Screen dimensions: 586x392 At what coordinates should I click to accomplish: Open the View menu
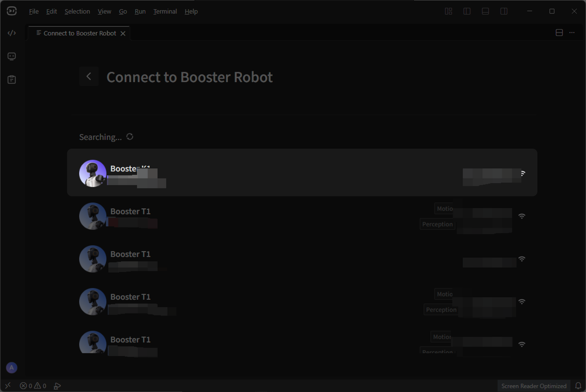(104, 11)
